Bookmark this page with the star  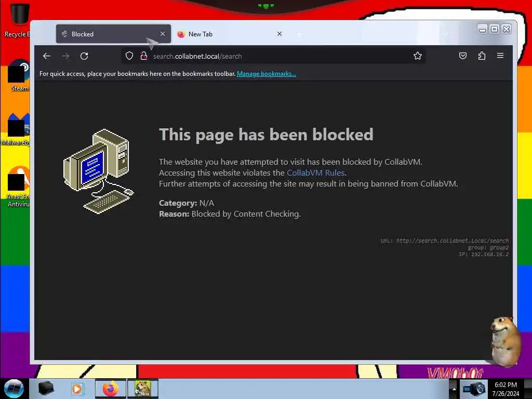pyautogui.click(x=417, y=56)
